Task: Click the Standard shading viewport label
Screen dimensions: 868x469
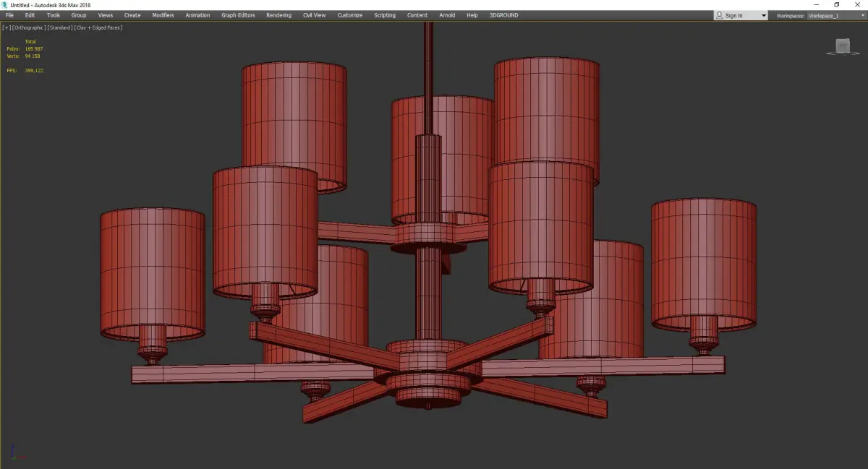Action: [60, 27]
